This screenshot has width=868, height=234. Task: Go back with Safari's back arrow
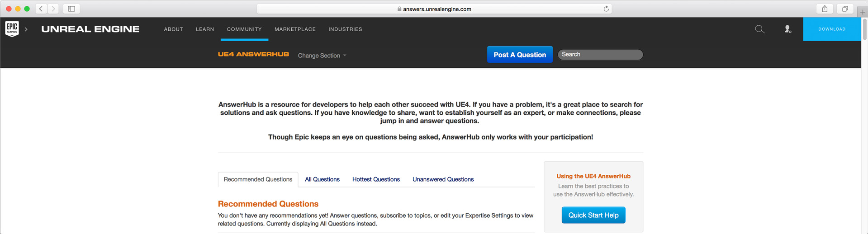[41, 9]
